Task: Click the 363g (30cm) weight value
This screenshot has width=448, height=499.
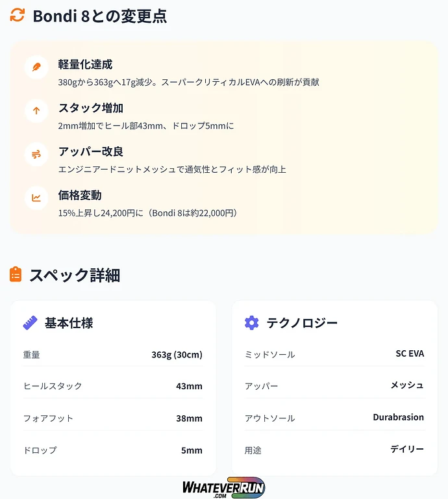Action: click(177, 355)
